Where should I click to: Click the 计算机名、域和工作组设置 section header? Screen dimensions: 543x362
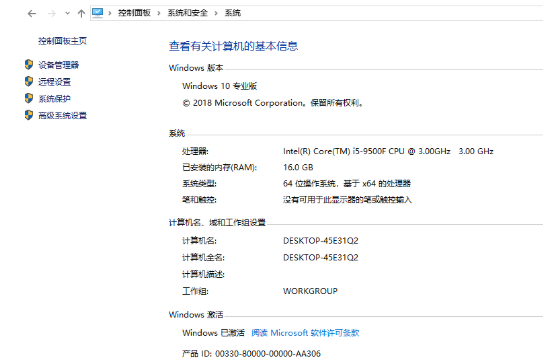[x=217, y=223]
